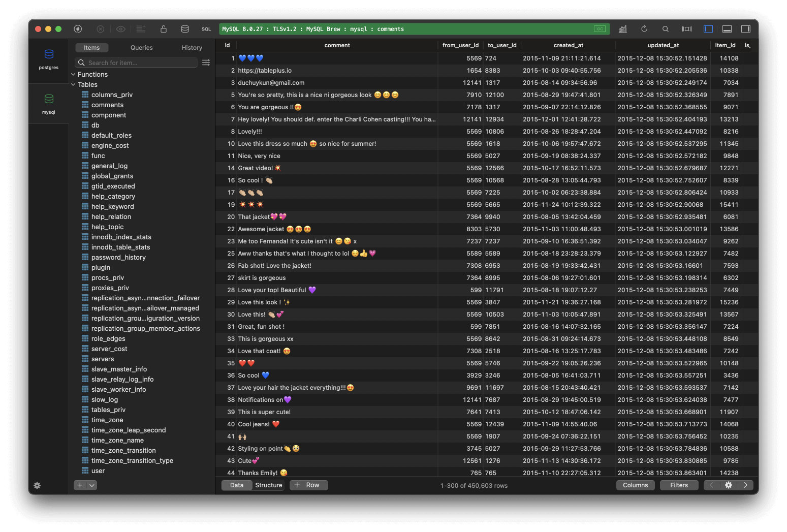
Task: Open the Queries tab
Action: tap(141, 47)
